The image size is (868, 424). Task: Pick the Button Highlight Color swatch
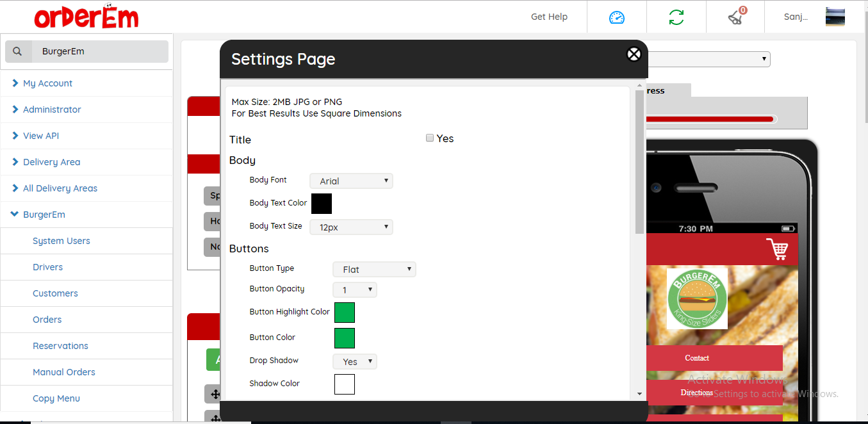(344, 313)
